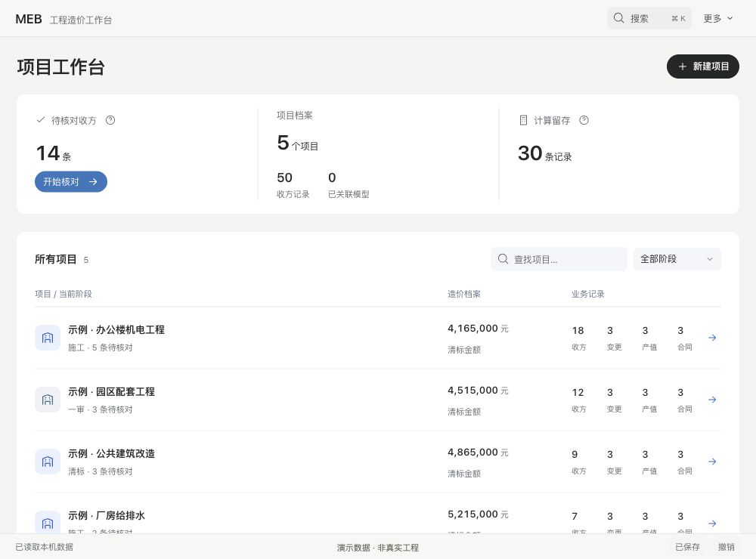Viewport: 756px width, 559px height.
Task: Open the 全部阶段 stage filter dropdown
Action: click(x=677, y=259)
